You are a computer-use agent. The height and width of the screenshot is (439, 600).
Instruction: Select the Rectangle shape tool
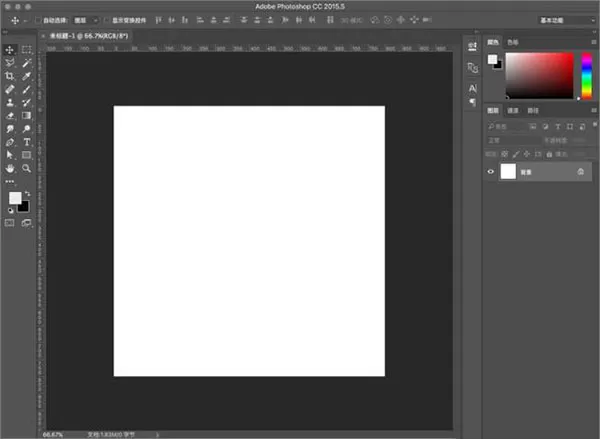(x=26, y=155)
